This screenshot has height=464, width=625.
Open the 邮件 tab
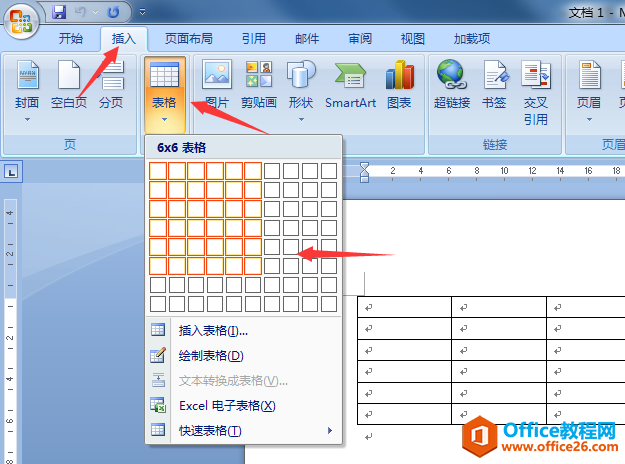point(307,39)
